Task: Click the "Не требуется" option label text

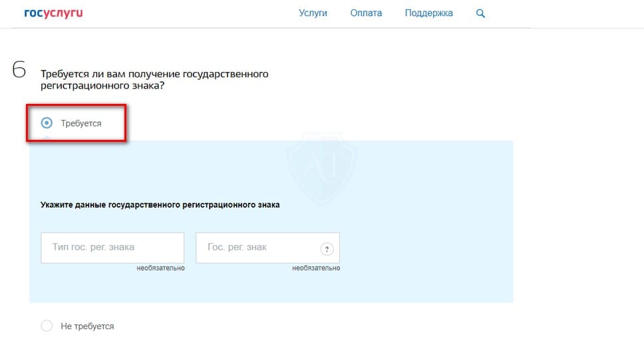Action: point(87,326)
